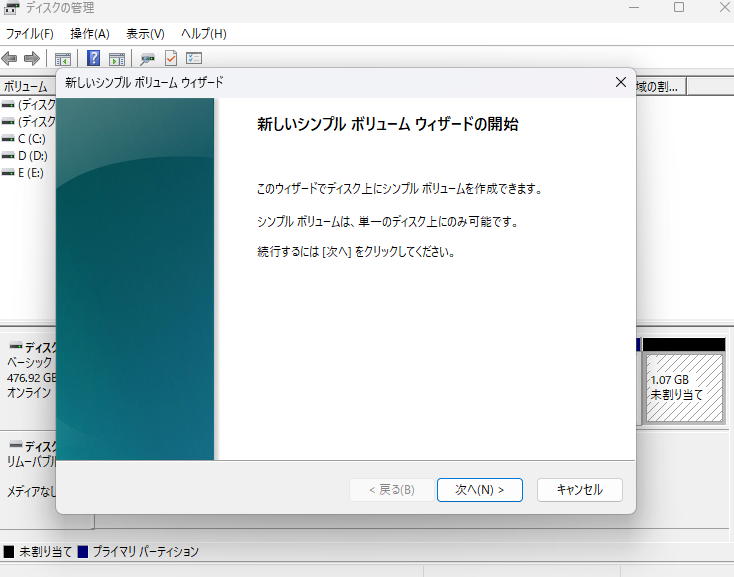Click the blue プライマリ パーティション legend swatch
The height and width of the screenshot is (577, 734).
point(83,552)
